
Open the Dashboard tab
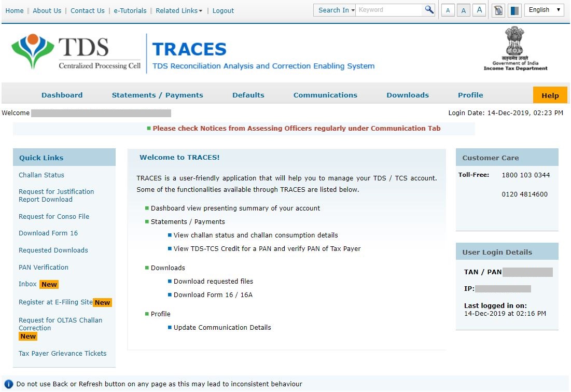(62, 95)
